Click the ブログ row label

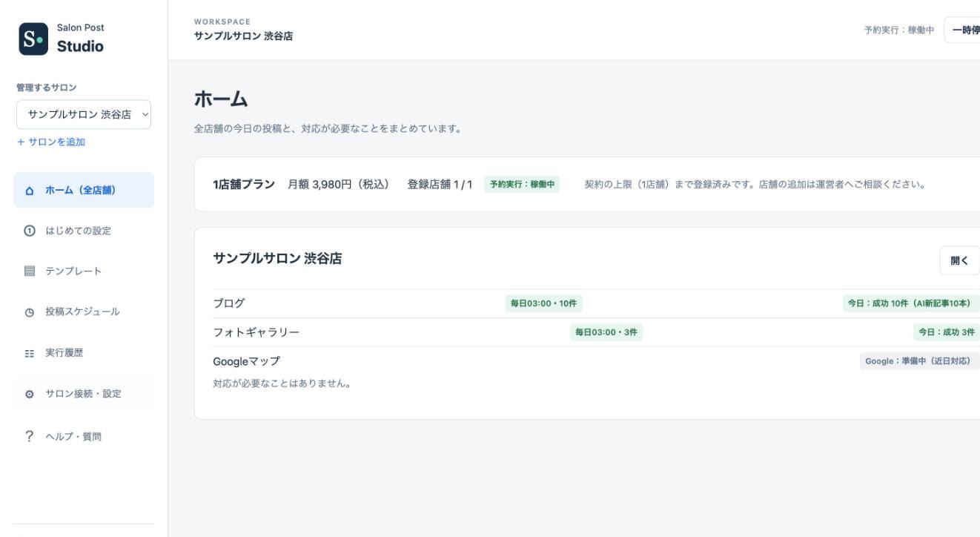point(228,303)
